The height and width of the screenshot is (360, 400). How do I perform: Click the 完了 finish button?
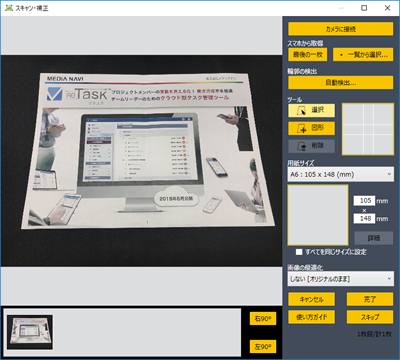(x=370, y=299)
